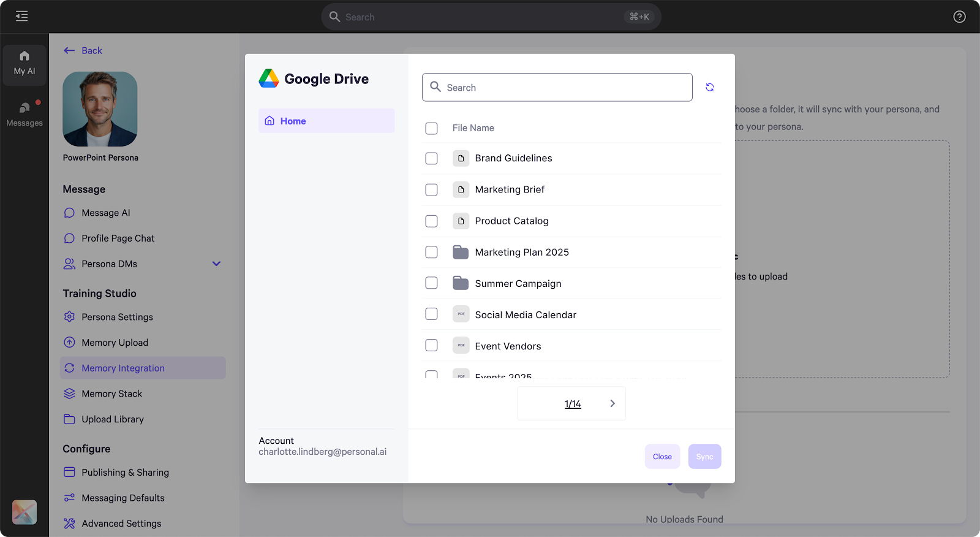Open Advanced Settings
The height and width of the screenshot is (537, 980).
[x=122, y=524]
